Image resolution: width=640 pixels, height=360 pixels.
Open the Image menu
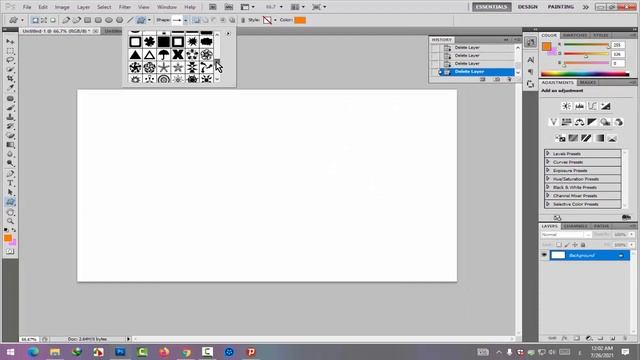[62, 7]
